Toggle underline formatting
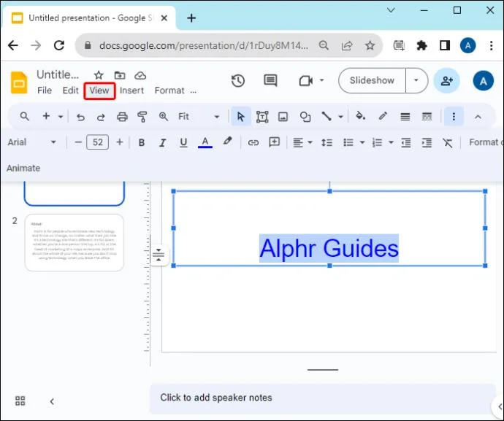 pos(183,142)
